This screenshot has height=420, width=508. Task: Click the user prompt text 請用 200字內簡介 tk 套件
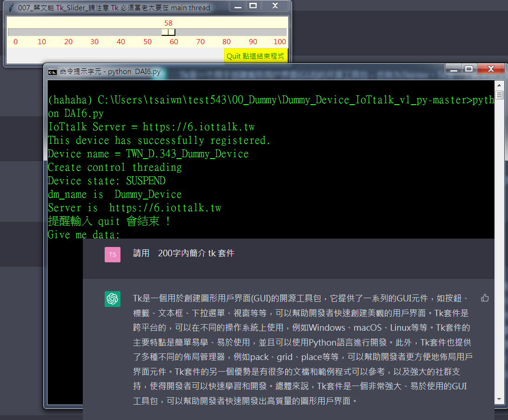tap(183, 253)
